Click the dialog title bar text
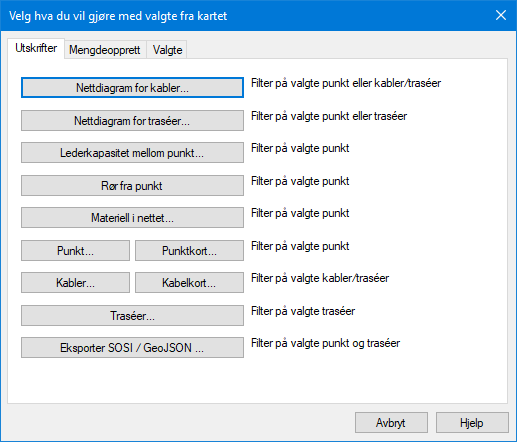This screenshot has width=517, height=442. (x=118, y=16)
